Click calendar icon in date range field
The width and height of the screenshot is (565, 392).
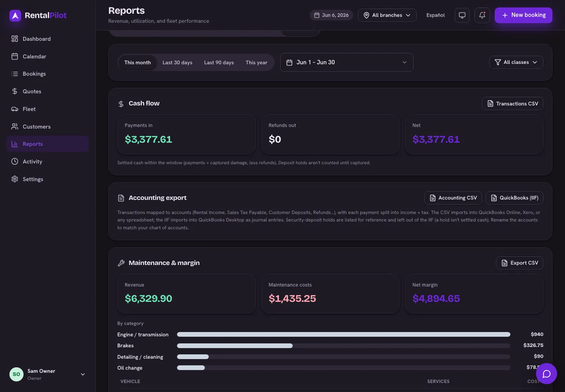coord(290,62)
